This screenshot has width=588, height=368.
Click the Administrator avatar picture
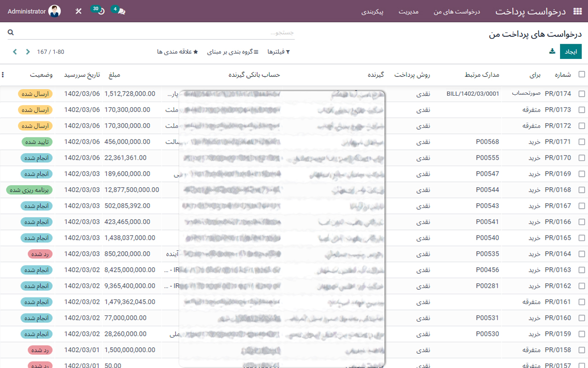pyautogui.click(x=55, y=11)
